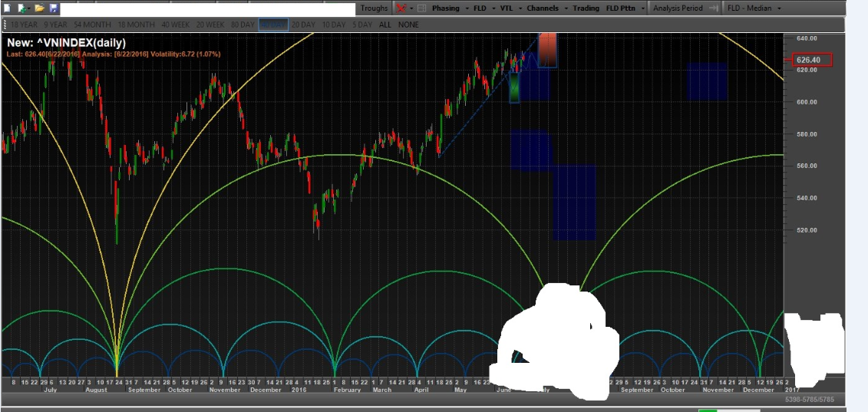
Task: Click the 2016 year label on the date axis
Action: coord(299,390)
